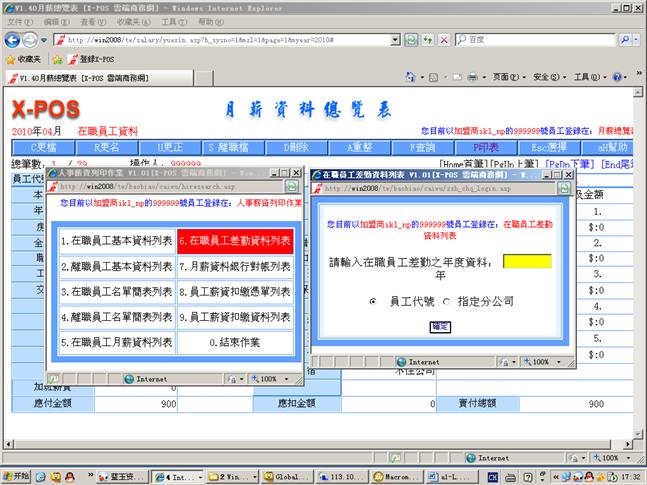Click the 確定 confirm button
The width and height of the screenshot is (647, 485).
(x=440, y=327)
